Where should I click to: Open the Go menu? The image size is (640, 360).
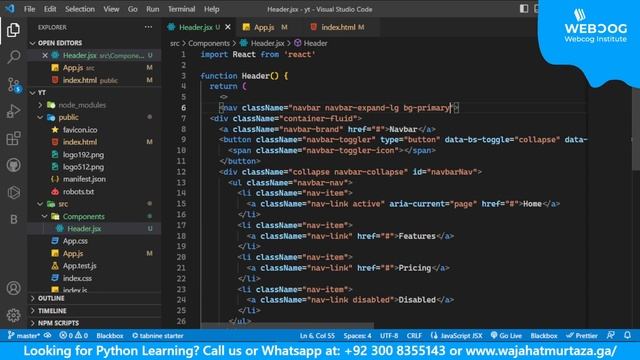132,9
